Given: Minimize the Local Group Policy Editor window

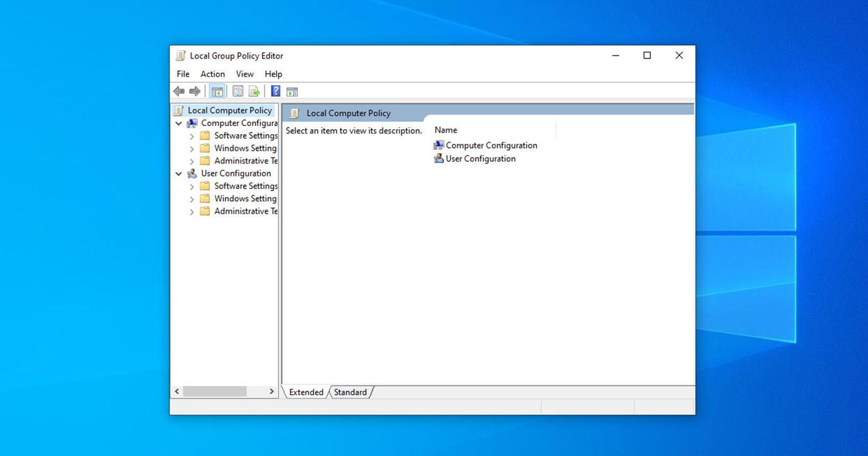Looking at the screenshot, I should point(616,55).
